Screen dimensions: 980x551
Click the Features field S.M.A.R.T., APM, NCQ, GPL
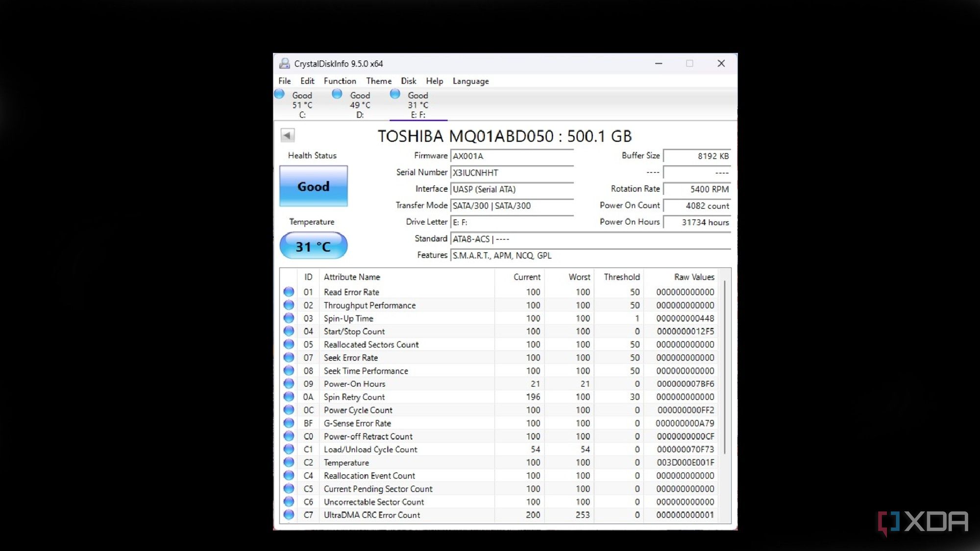590,256
